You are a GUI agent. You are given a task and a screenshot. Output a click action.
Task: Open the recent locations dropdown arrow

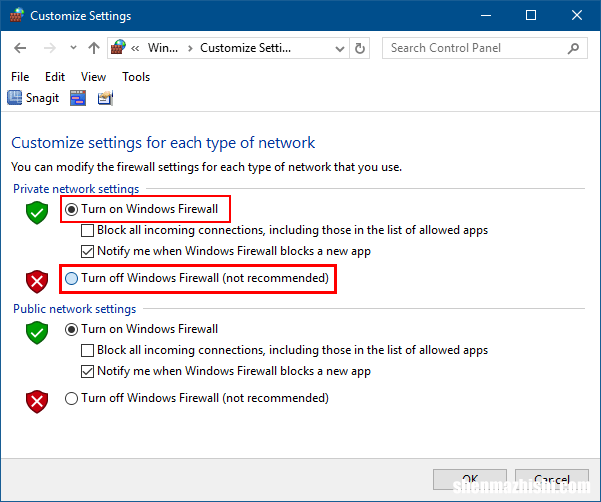click(73, 48)
